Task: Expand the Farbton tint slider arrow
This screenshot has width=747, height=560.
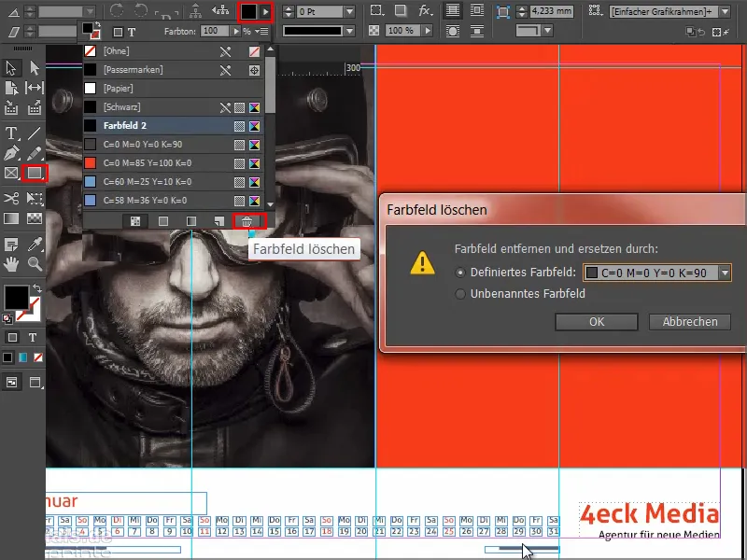Action: click(236, 32)
